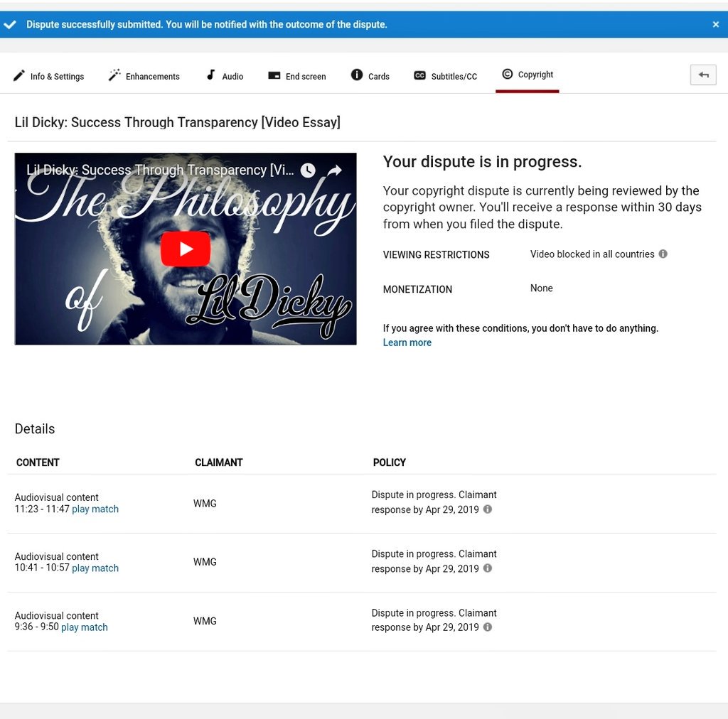Click the back arrow button at top right
This screenshot has width=728, height=719.
(703, 75)
